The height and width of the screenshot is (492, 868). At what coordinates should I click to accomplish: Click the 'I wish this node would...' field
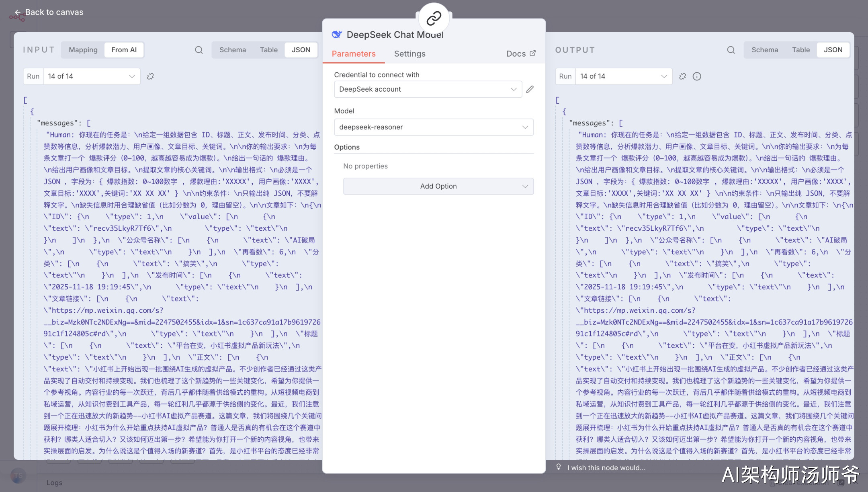606,467
